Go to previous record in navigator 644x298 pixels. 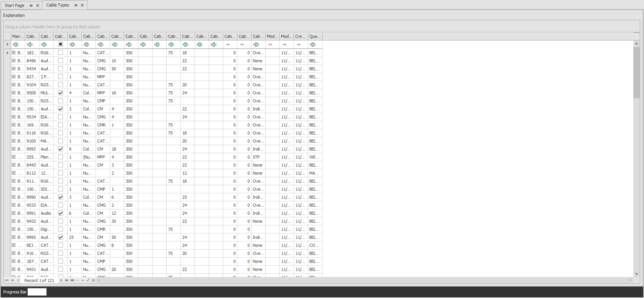coord(18,280)
